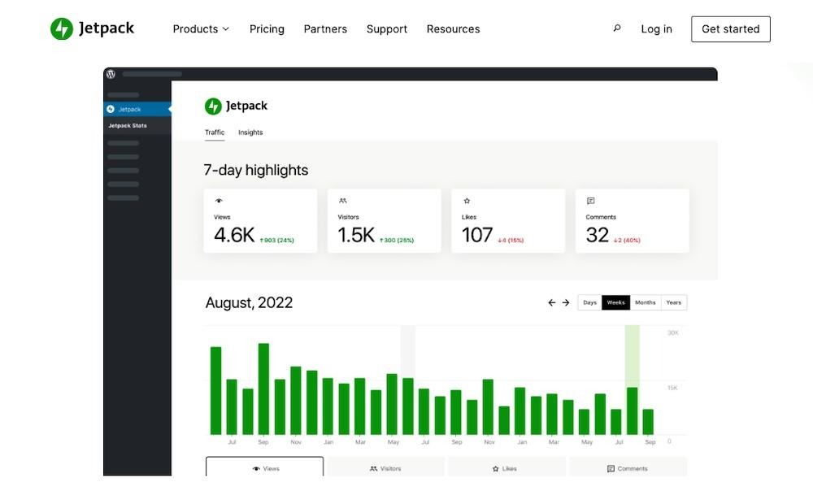Go to next period with the right arrow
The width and height of the screenshot is (813, 504).
coord(566,302)
